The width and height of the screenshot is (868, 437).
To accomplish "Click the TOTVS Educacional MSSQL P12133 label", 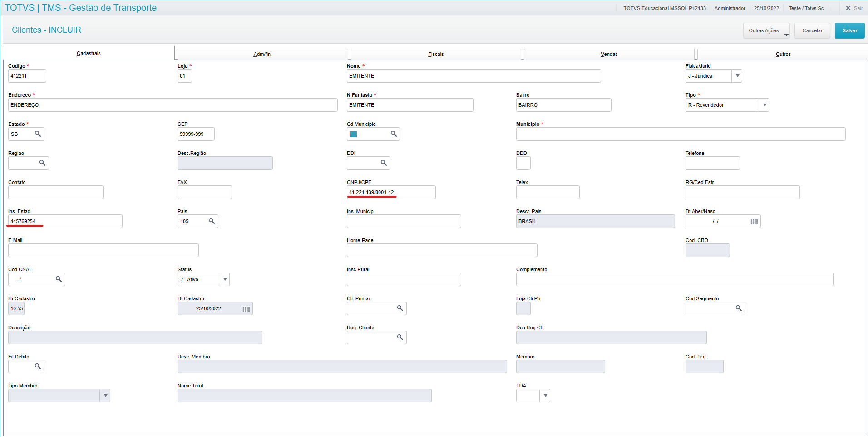I will pos(664,8).
